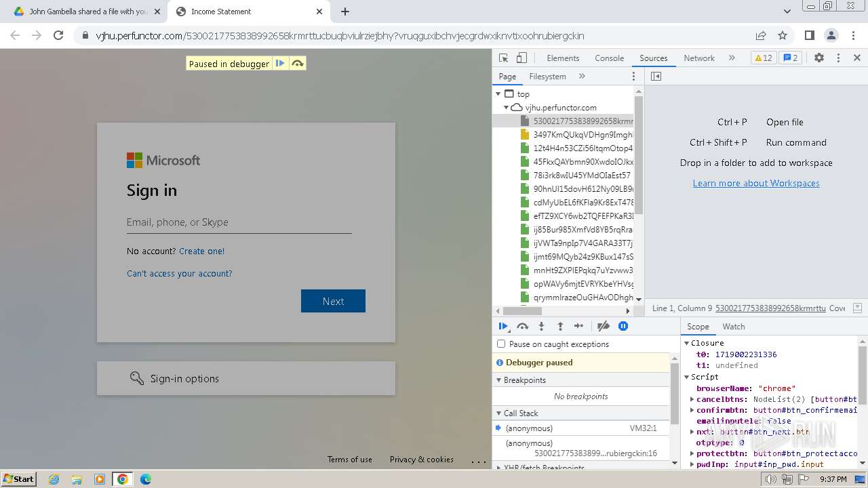Open the Watch pane tab
Image resolution: width=868 pixels, height=488 pixels.
click(734, 327)
